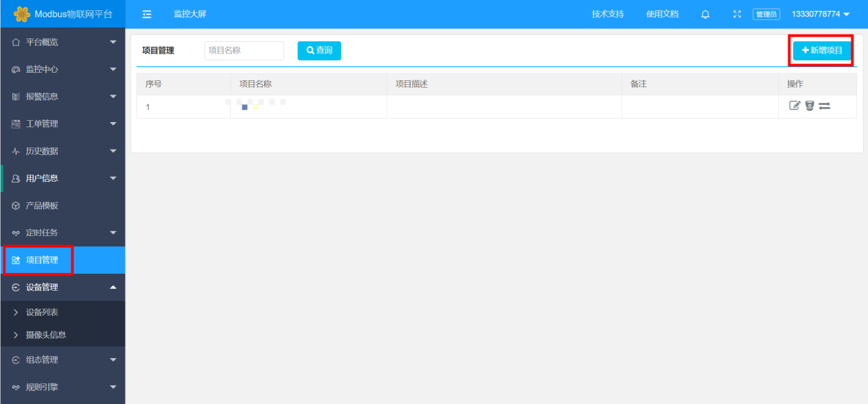
Task: Collapse sidebar with the hamburger menu icon
Action: (x=147, y=14)
